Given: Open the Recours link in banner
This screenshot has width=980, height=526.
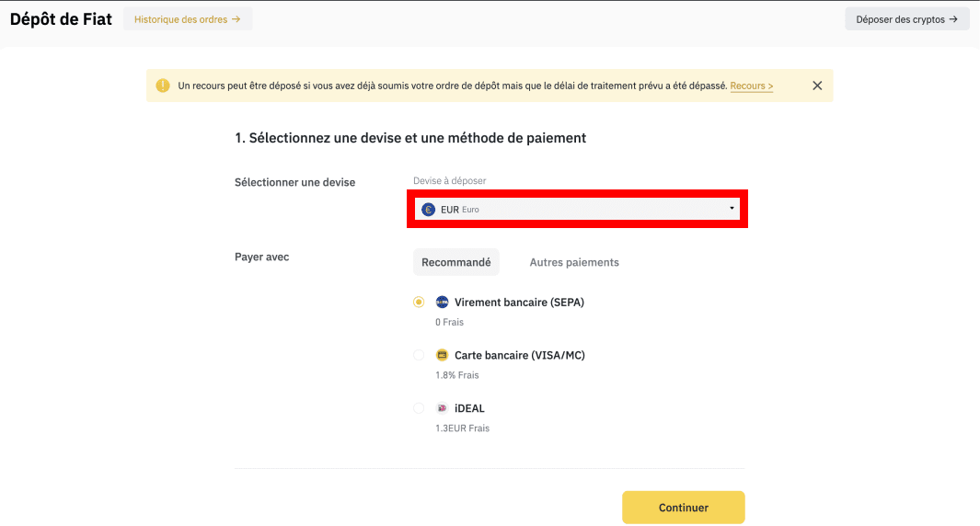Looking at the screenshot, I should click(751, 86).
